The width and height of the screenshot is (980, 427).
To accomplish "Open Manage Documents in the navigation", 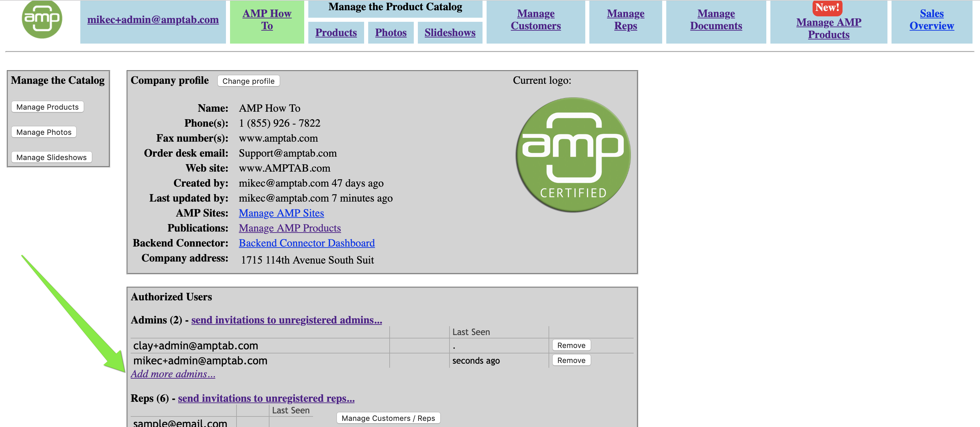I will (716, 20).
